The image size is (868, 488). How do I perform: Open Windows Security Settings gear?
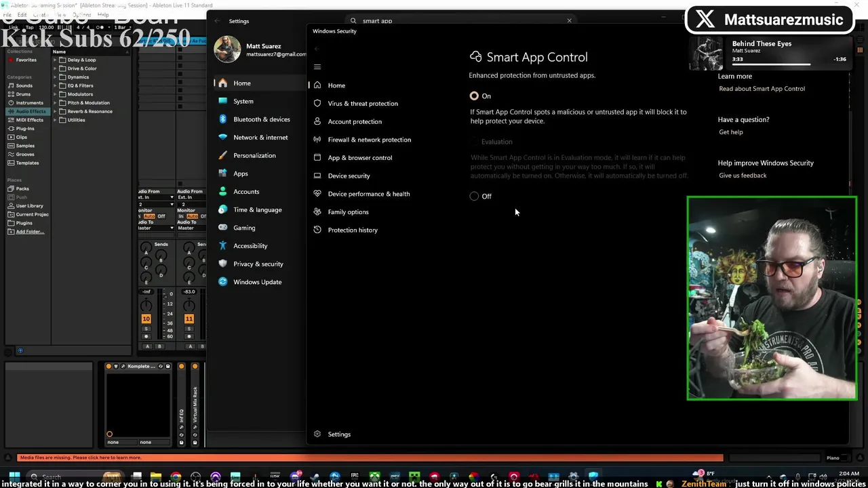pos(317,434)
